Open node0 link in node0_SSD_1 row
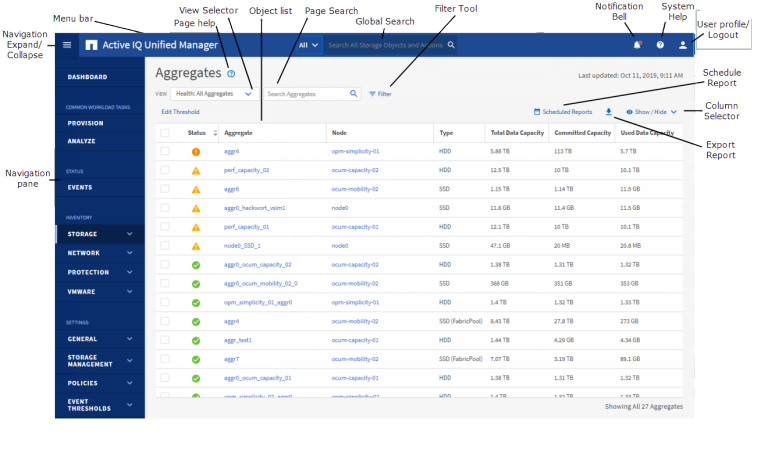This screenshot has width=768, height=471. click(x=340, y=246)
